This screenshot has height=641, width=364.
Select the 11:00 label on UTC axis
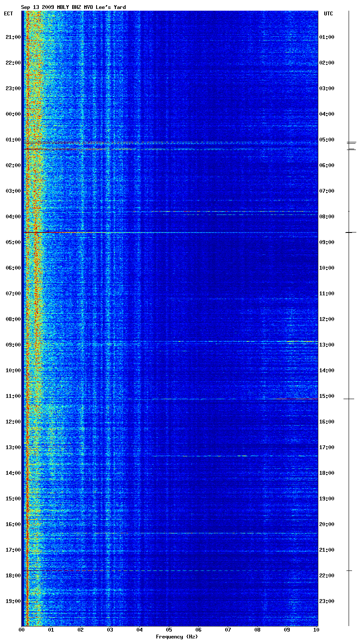tap(327, 294)
